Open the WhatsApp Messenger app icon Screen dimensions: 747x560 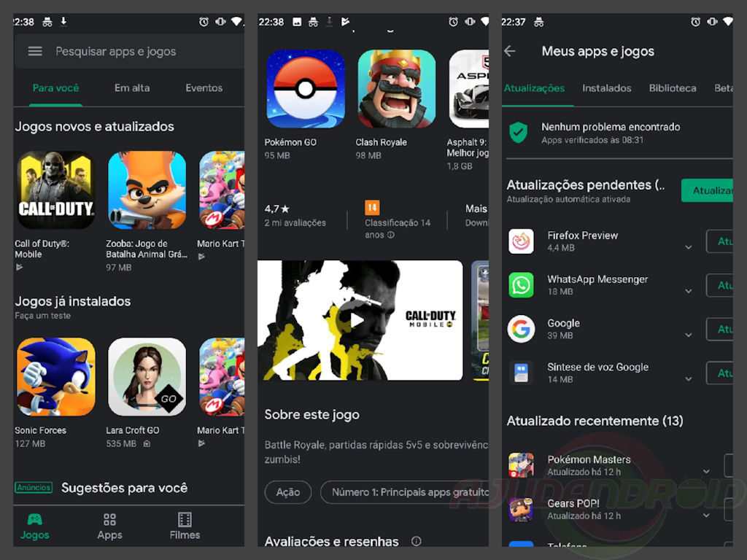pos(521,285)
